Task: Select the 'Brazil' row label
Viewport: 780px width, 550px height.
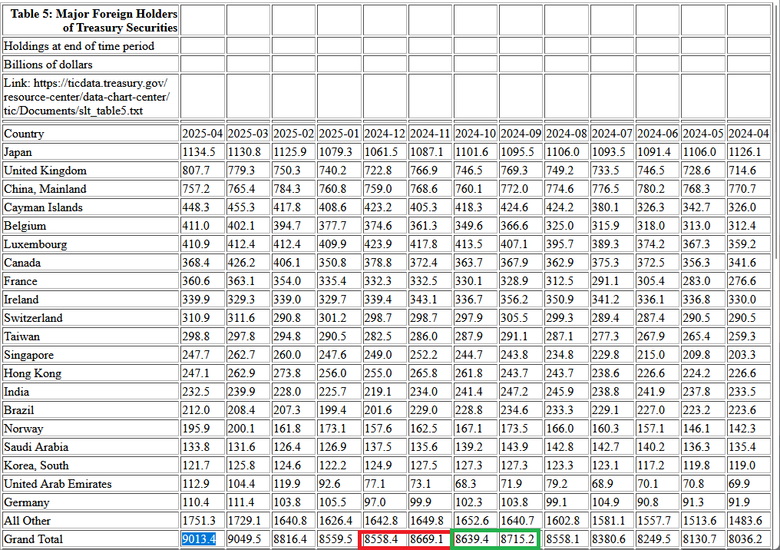Action: (x=19, y=410)
